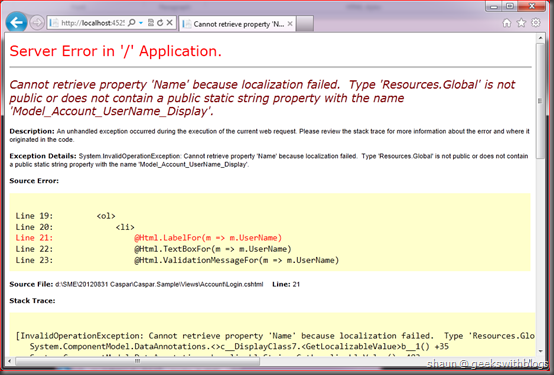Click 'Server Error in '/' Application.' heading
The height and width of the screenshot is (375, 554).
[116, 51]
